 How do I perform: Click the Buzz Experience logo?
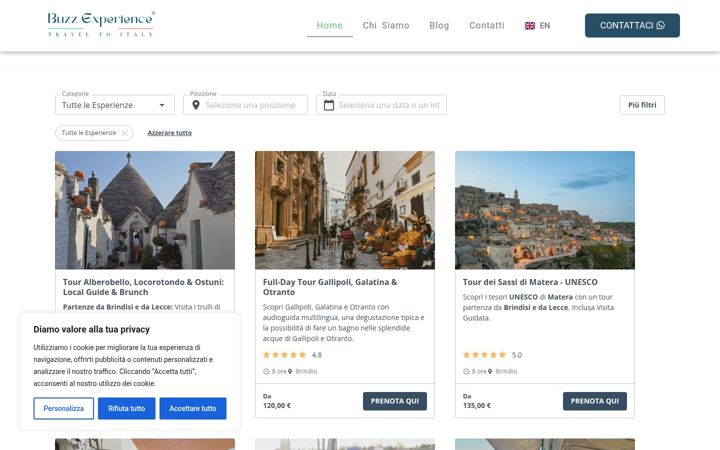tap(101, 24)
